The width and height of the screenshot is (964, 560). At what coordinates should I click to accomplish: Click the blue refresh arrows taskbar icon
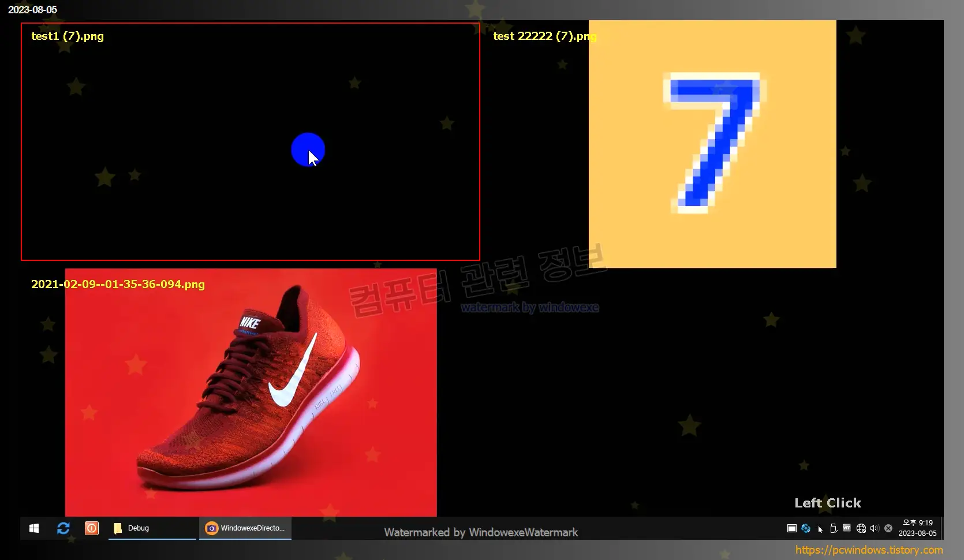point(63,528)
